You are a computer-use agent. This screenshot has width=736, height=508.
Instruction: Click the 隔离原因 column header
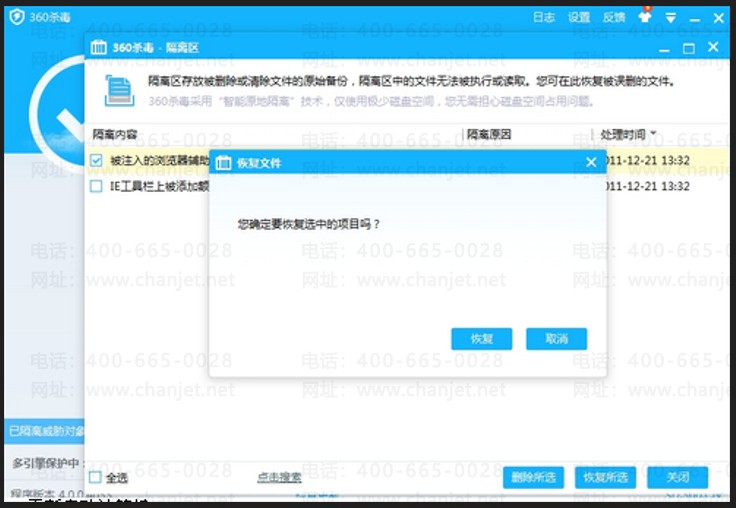coord(489,135)
